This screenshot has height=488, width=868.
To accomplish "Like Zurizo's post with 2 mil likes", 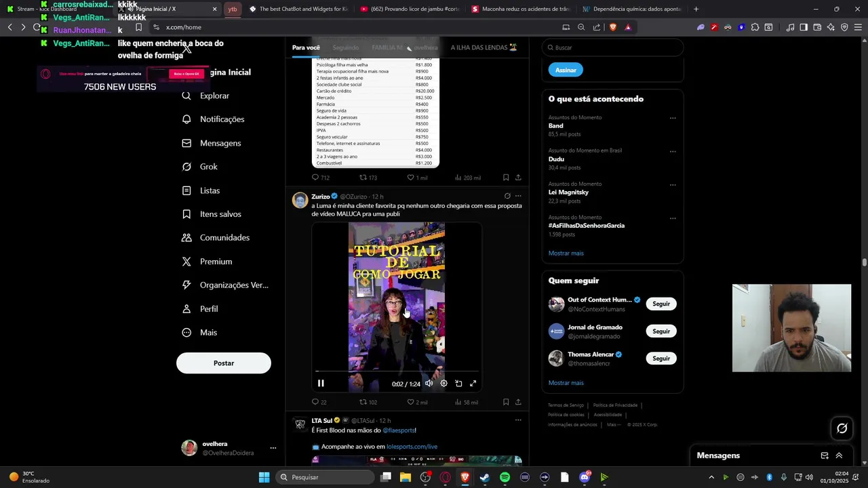I will [417, 402].
